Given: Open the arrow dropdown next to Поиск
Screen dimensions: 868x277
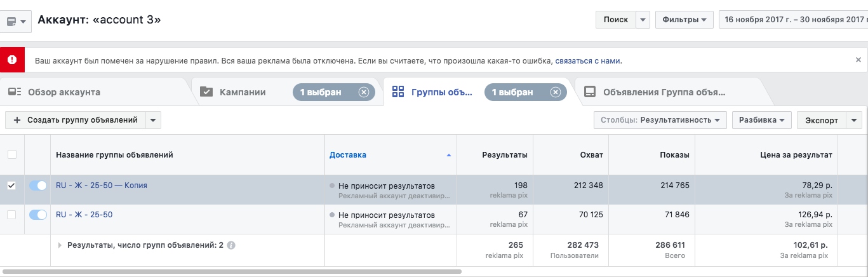Looking at the screenshot, I should click(x=643, y=20).
